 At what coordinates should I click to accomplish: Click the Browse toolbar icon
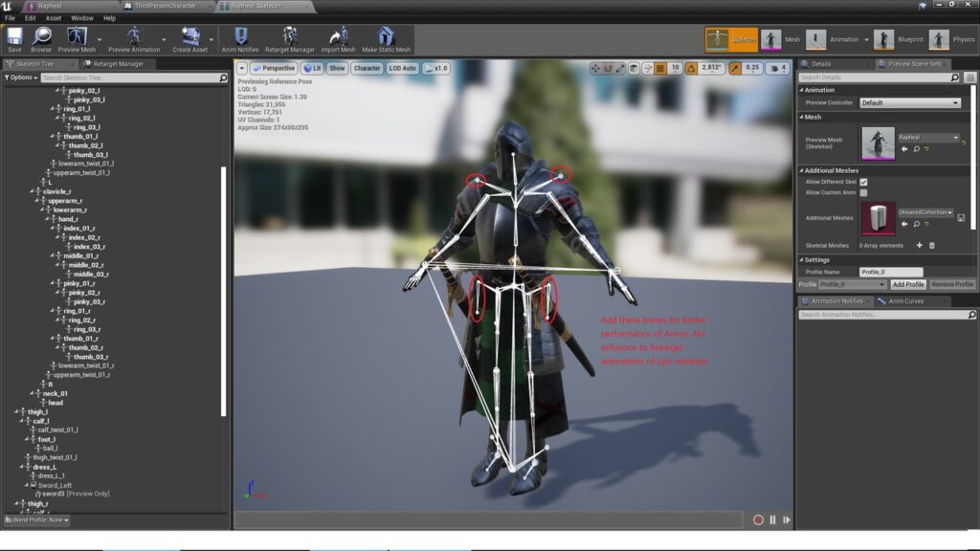pos(41,37)
